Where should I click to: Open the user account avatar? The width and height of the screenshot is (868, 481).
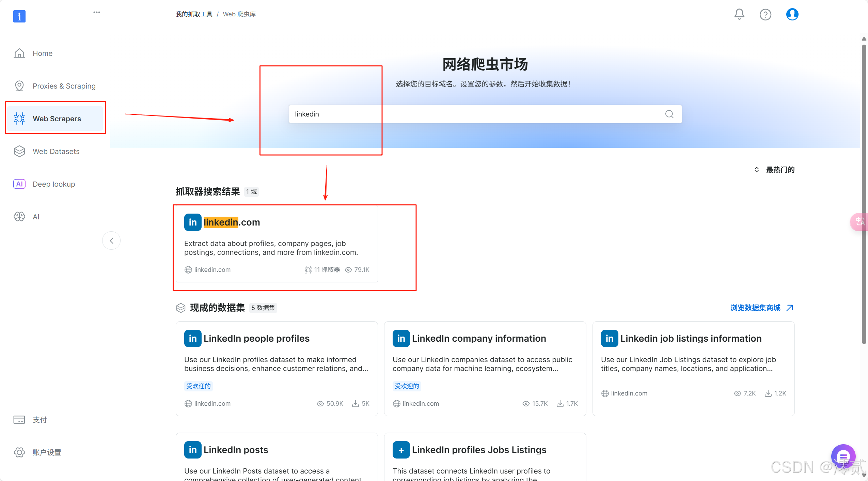click(x=791, y=14)
